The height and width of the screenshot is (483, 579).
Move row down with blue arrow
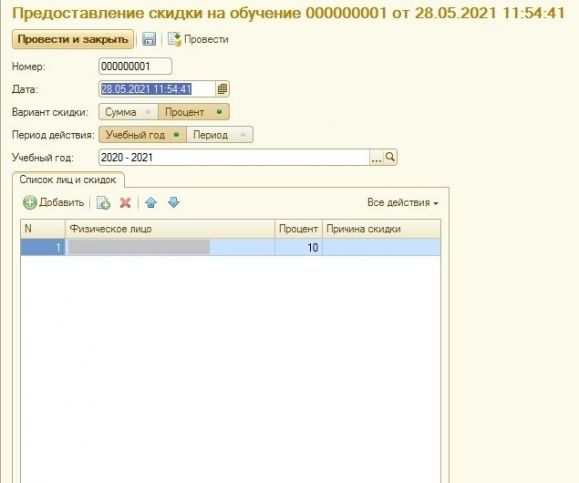174,203
